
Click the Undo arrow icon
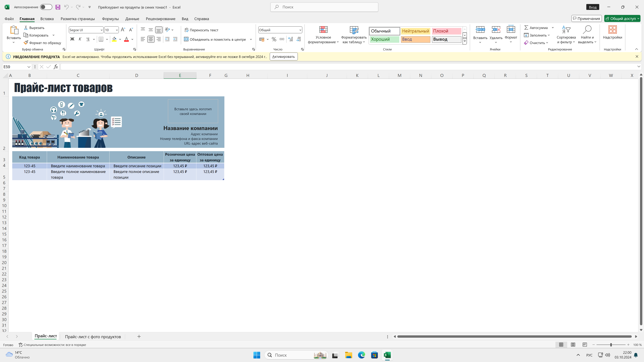click(66, 7)
